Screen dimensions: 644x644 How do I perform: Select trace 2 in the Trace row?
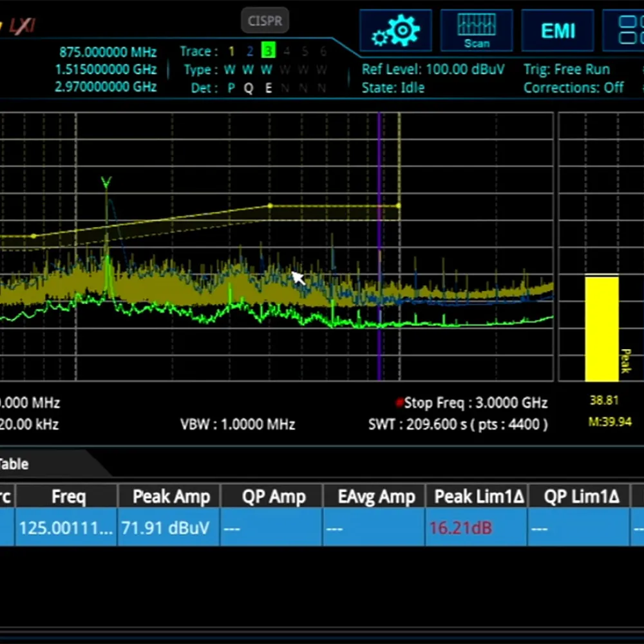250,52
